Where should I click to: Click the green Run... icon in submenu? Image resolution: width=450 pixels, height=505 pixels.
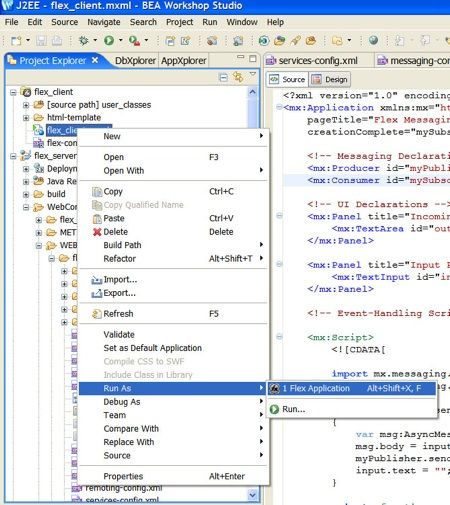click(274, 409)
